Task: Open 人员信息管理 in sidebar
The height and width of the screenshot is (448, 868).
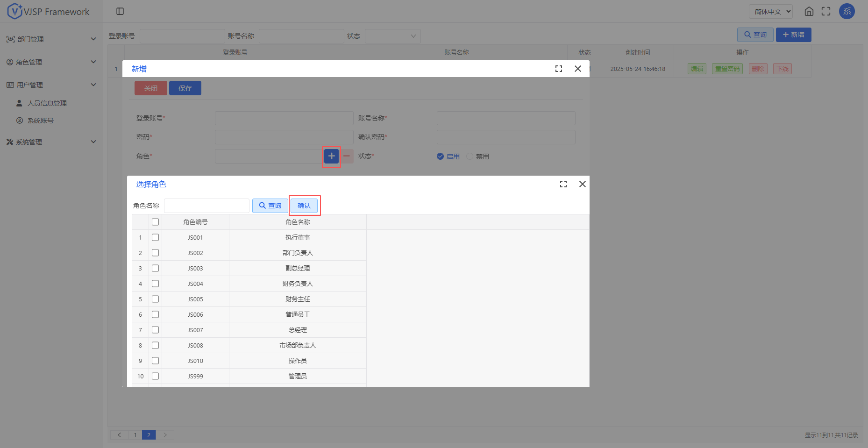Action: point(47,103)
